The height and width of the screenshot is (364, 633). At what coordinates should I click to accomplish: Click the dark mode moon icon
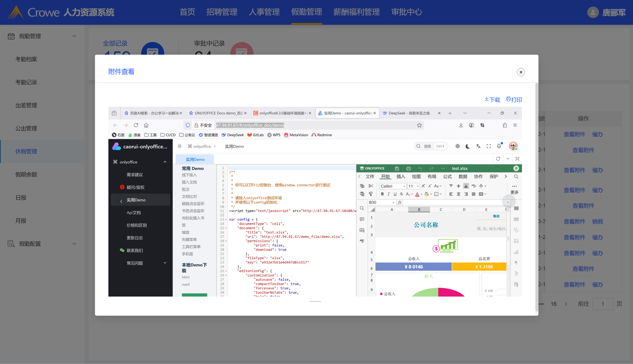point(467,146)
